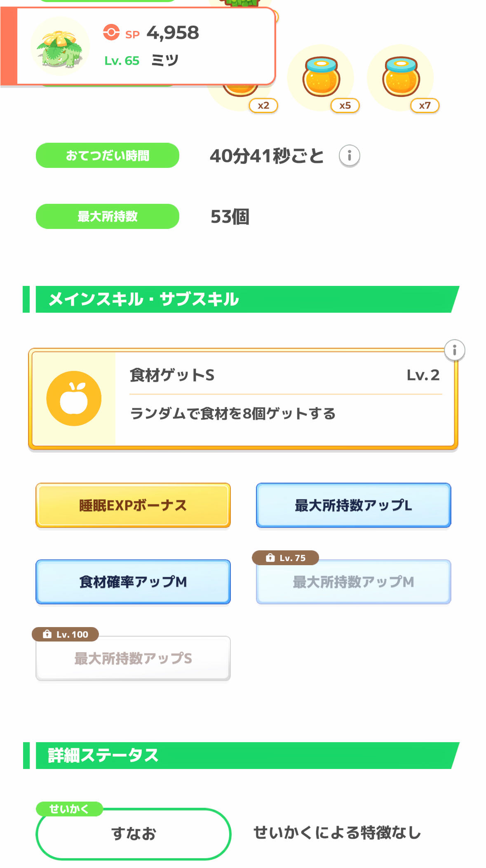Tap the すなお nature box
The height and width of the screenshot is (868, 486).
pos(133,834)
